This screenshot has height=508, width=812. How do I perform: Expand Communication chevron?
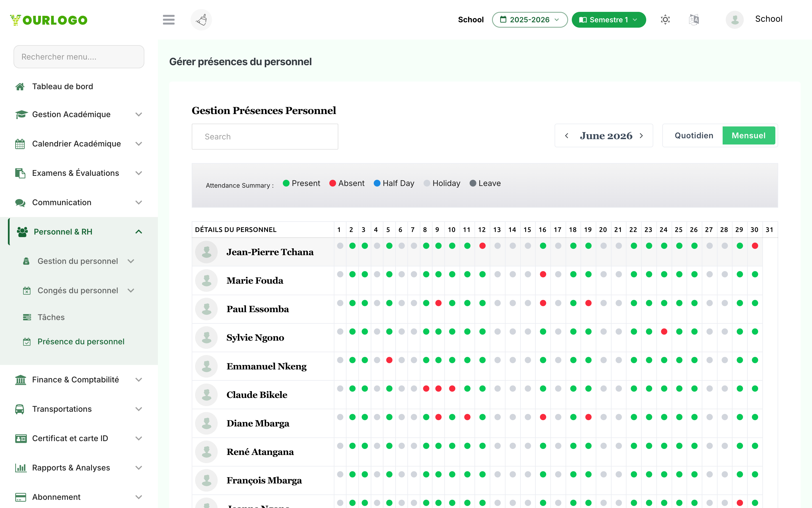[x=139, y=203]
